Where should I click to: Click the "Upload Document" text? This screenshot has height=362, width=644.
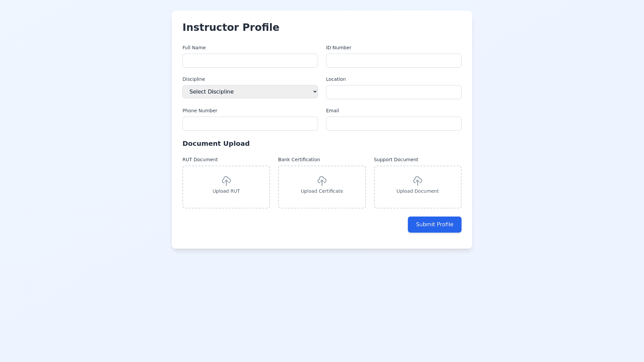click(418, 191)
